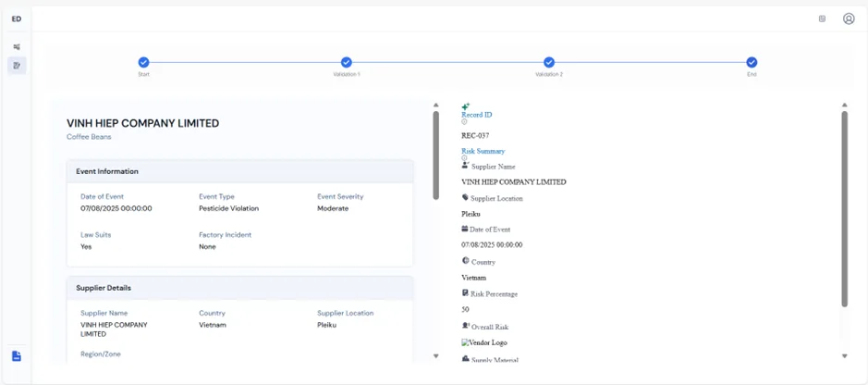Click the report icon beside Risk Percentage

pyautogui.click(x=465, y=292)
